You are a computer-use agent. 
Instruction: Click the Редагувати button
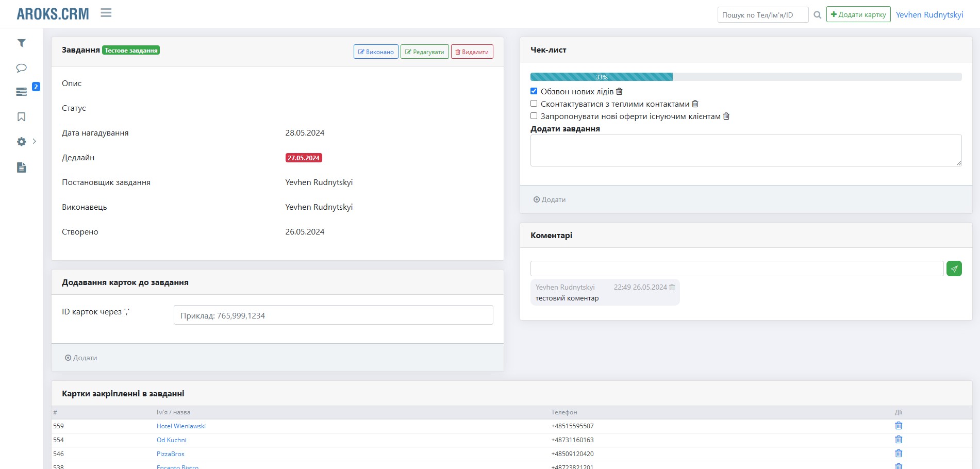tap(425, 52)
